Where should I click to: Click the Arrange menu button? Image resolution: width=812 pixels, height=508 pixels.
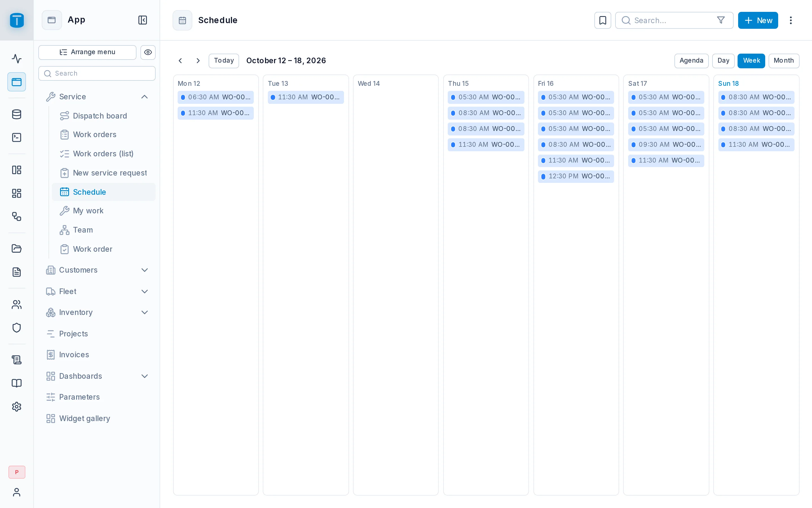pyautogui.click(x=87, y=52)
